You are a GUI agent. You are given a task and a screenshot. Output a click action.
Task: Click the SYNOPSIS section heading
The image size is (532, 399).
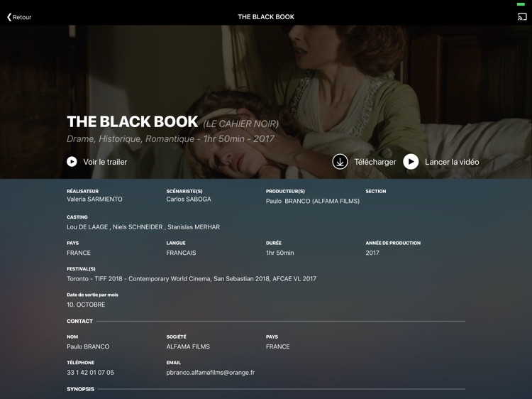(80, 389)
